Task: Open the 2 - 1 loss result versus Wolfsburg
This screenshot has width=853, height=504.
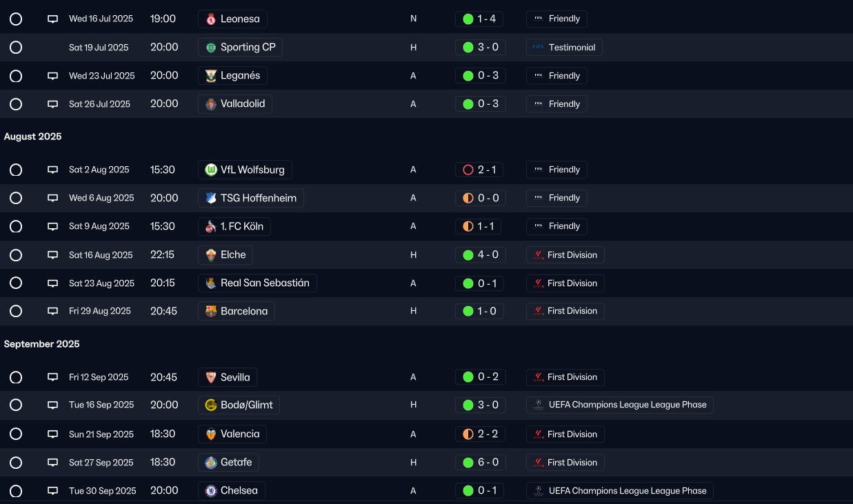Action: 481,170
